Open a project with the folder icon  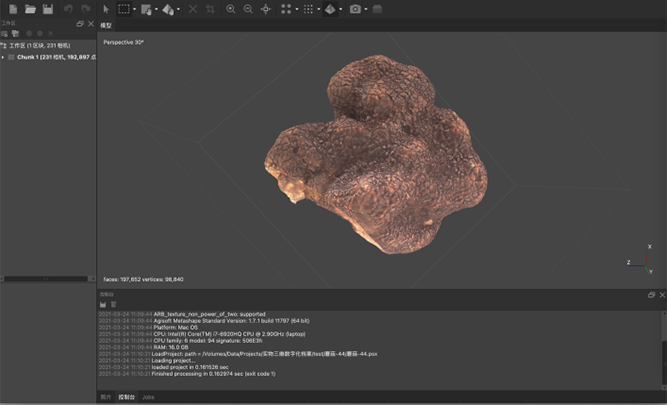30,9
